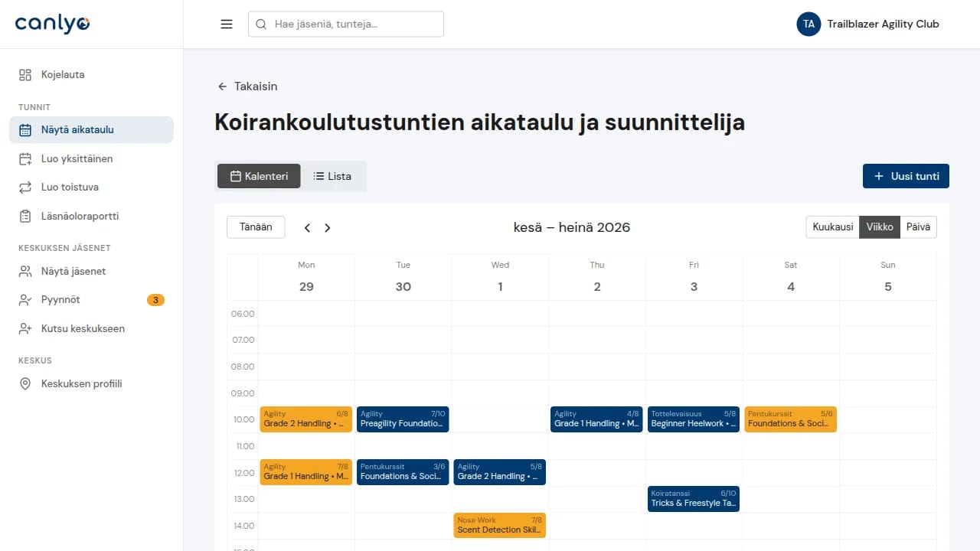
Task: Create new class with Uusi tunti
Action: pos(906,176)
